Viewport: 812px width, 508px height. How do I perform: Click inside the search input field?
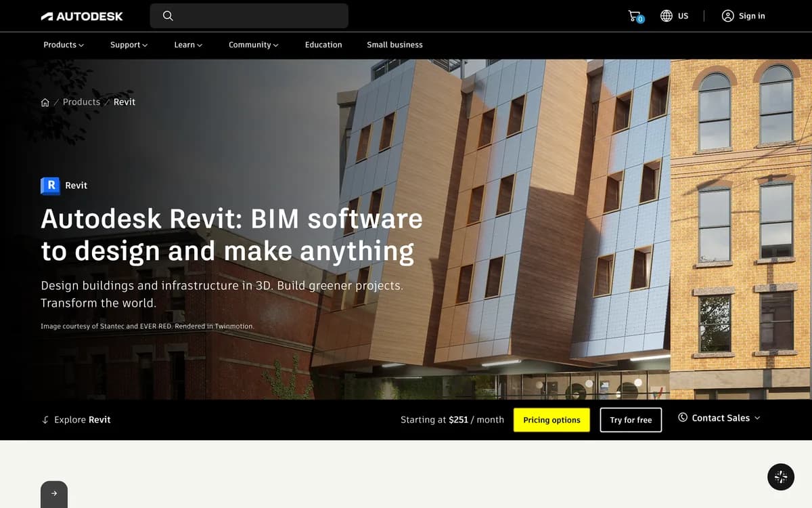(x=249, y=16)
